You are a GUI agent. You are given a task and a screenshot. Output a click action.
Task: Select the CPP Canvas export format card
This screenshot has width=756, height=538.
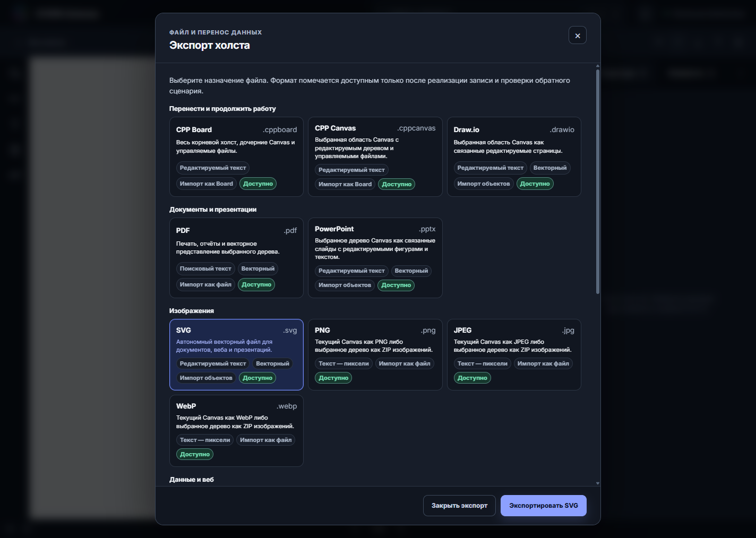(x=375, y=157)
